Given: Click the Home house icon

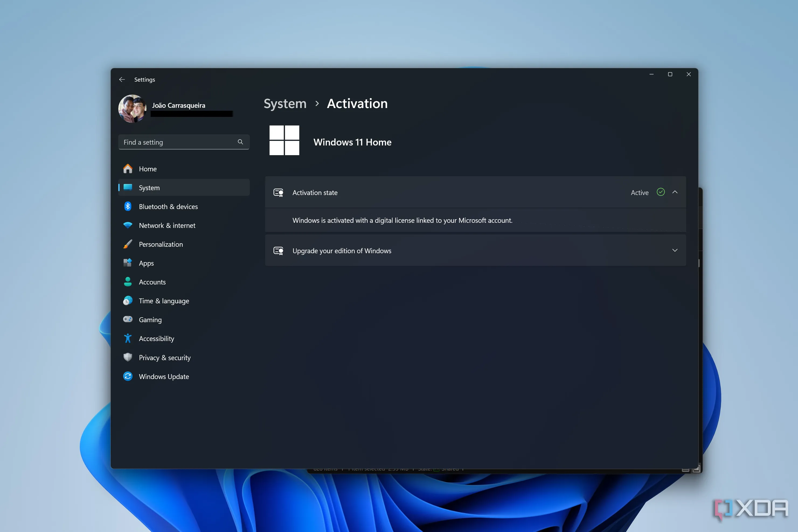Looking at the screenshot, I should 128,169.
